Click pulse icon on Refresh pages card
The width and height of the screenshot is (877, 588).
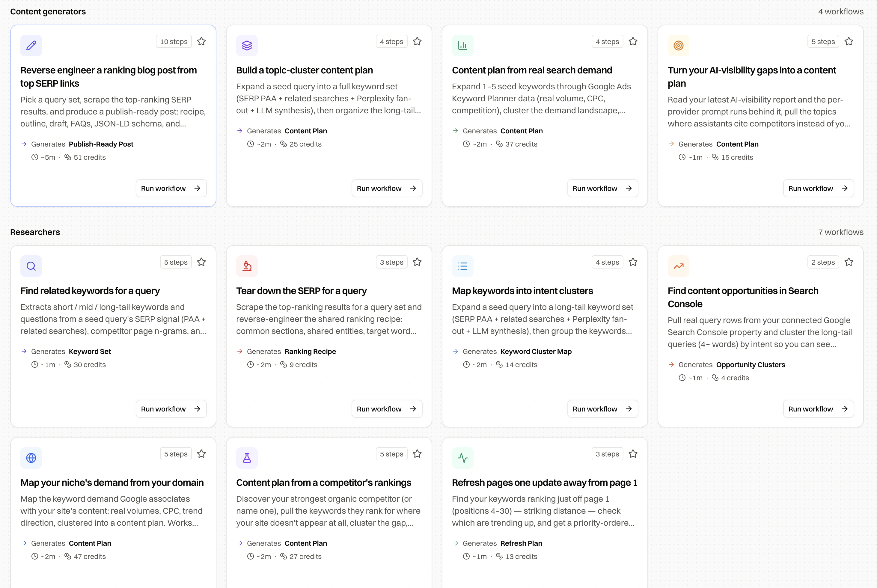click(x=463, y=458)
